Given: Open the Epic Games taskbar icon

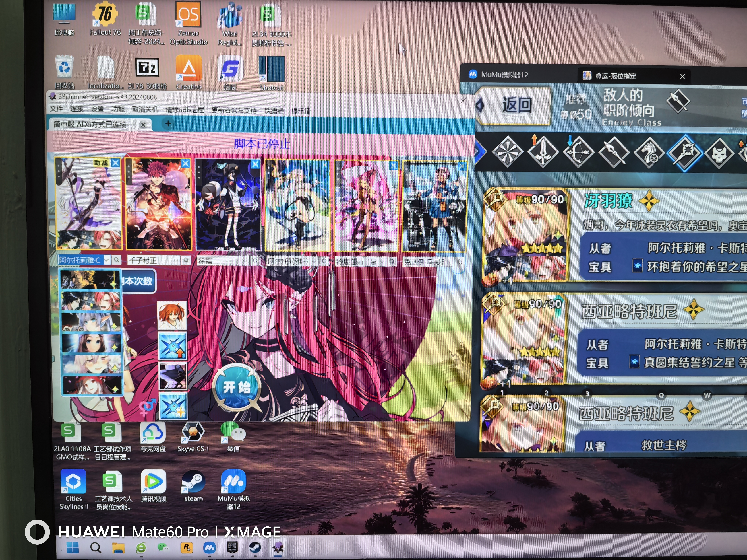Looking at the screenshot, I should pyautogui.click(x=232, y=547).
